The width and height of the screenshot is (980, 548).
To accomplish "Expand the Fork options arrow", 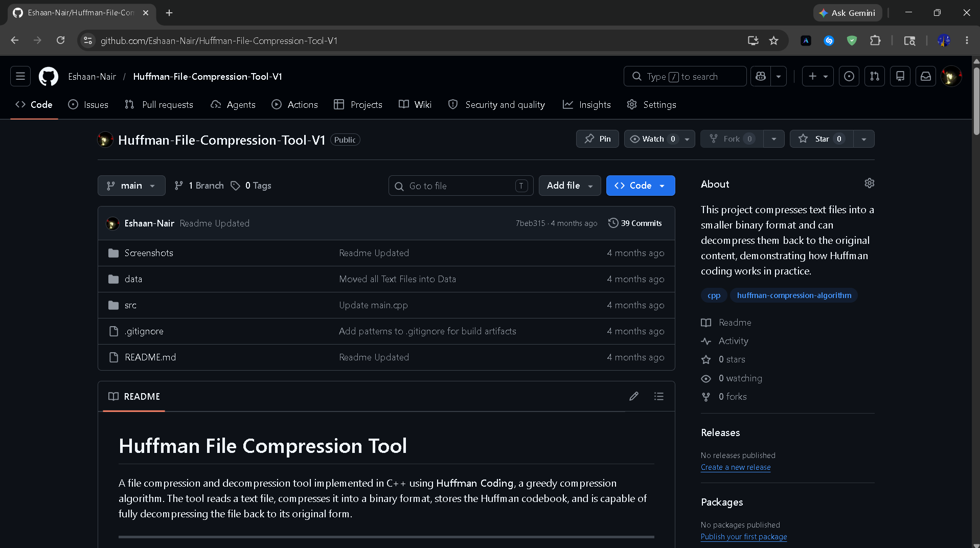I will pos(774,139).
